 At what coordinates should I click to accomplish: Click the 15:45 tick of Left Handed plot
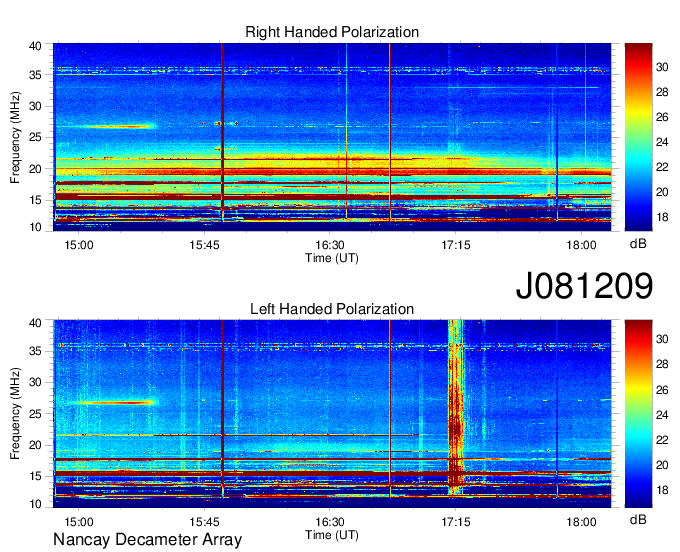point(204,522)
